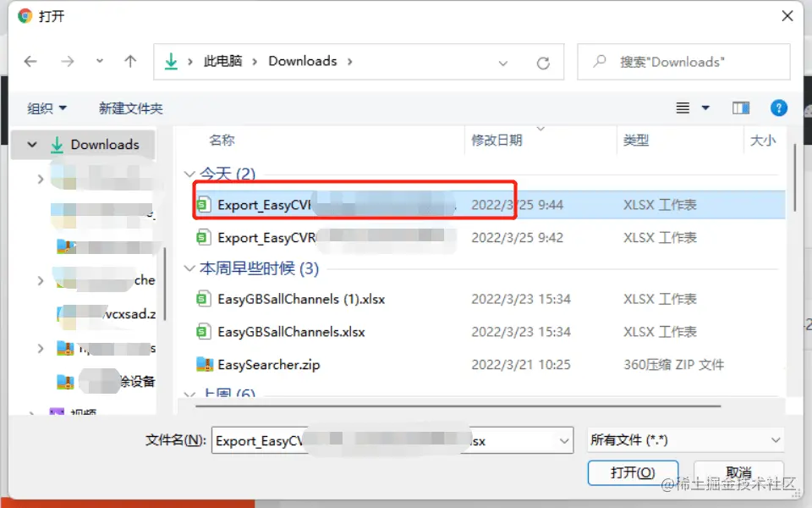The image size is (812, 508).
Task: Open the file type filter 所有文件
Action: click(x=685, y=440)
